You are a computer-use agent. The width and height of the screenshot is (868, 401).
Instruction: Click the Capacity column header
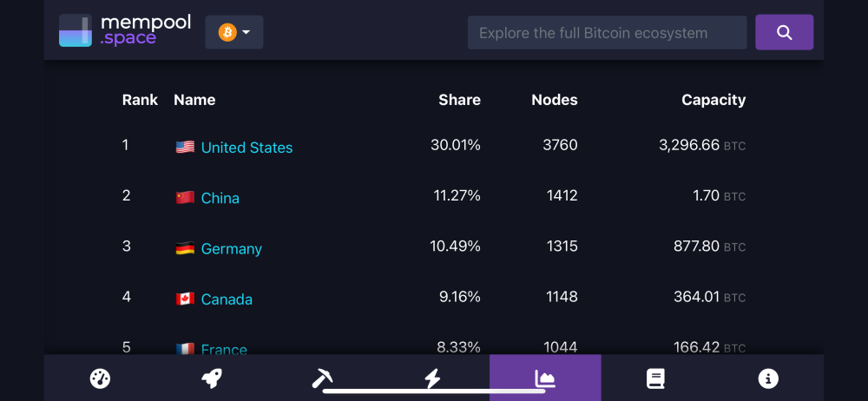(x=713, y=100)
